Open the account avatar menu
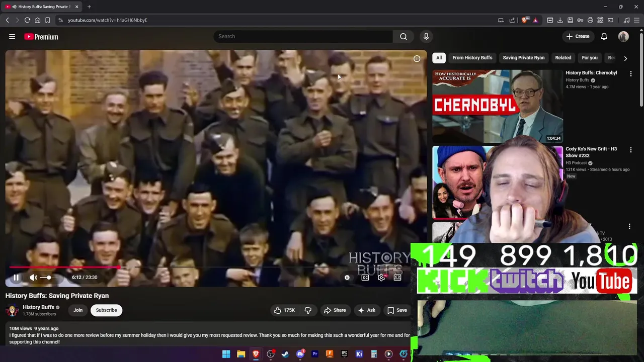 click(x=623, y=36)
